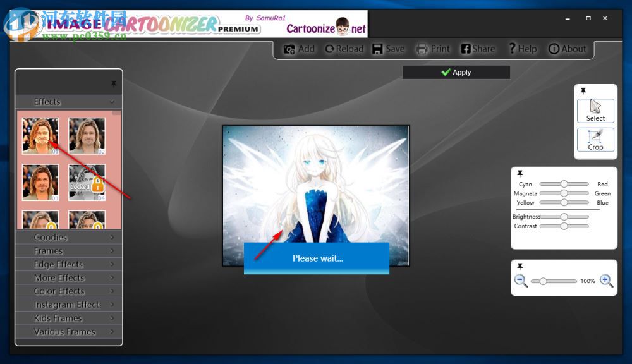Click the Save label in toolbar

[395, 49]
